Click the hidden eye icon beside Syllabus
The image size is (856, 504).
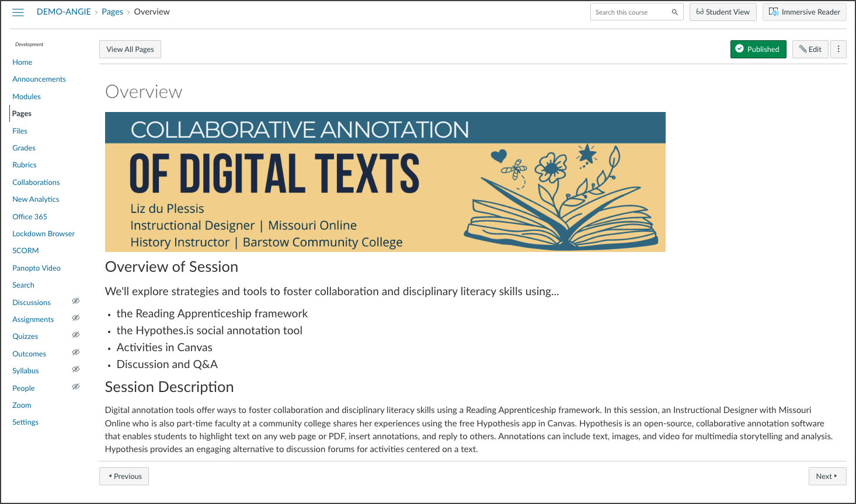pos(75,370)
